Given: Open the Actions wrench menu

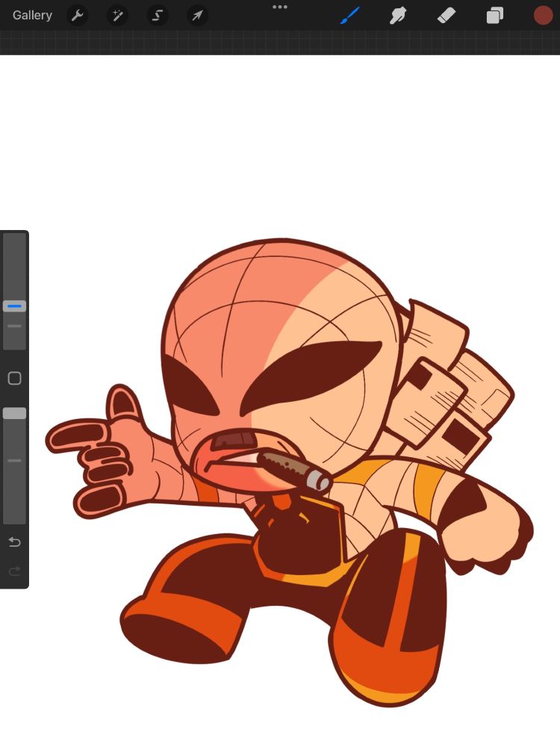Looking at the screenshot, I should pyautogui.click(x=77, y=16).
